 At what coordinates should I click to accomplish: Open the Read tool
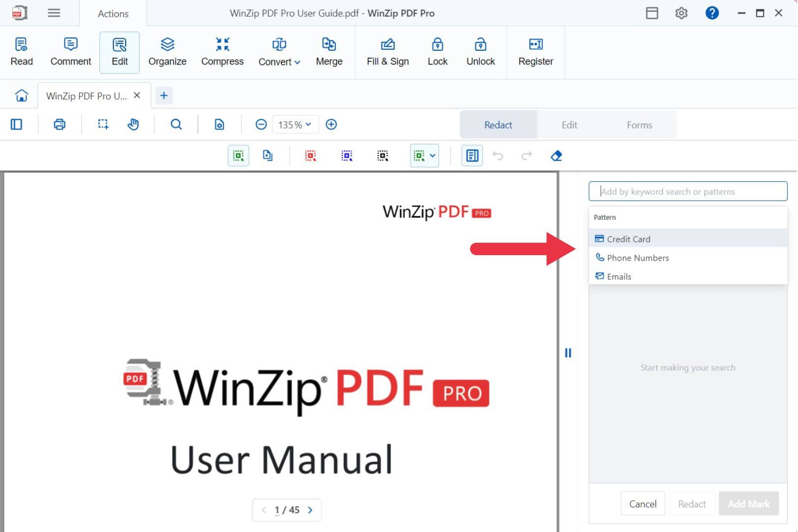tap(22, 52)
